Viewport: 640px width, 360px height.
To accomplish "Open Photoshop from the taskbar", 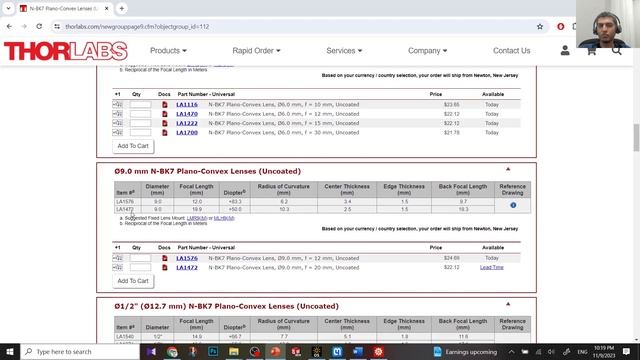I will tap(213, 352).
